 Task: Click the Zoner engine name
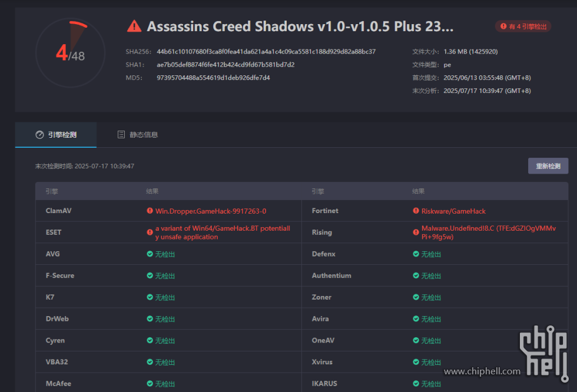321,297
